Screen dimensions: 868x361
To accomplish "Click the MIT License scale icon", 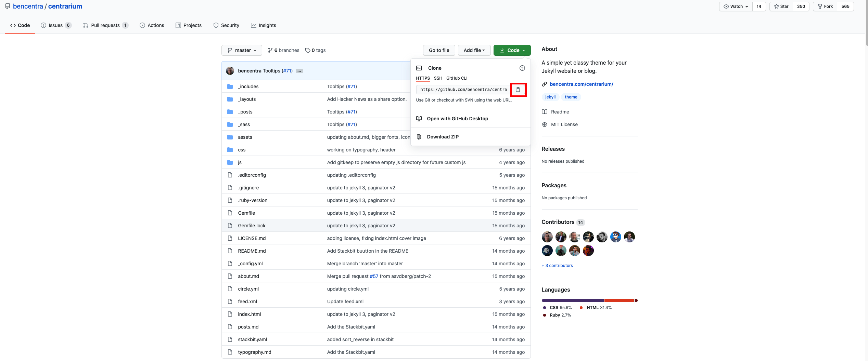I will tap(545, 124).
